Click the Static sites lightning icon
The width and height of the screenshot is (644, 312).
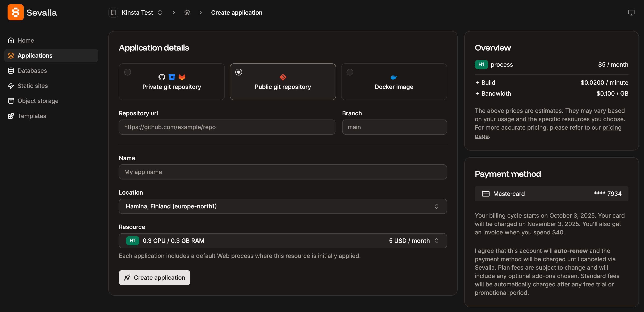point(11,86)
